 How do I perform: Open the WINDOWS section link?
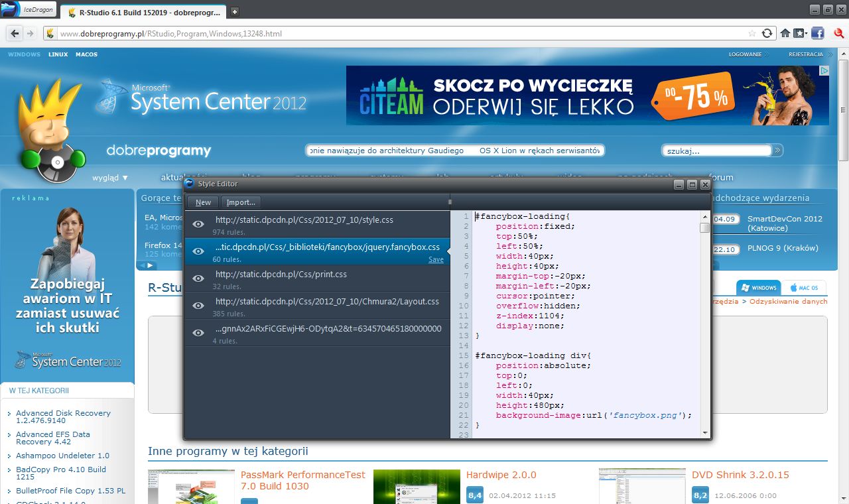24,54
